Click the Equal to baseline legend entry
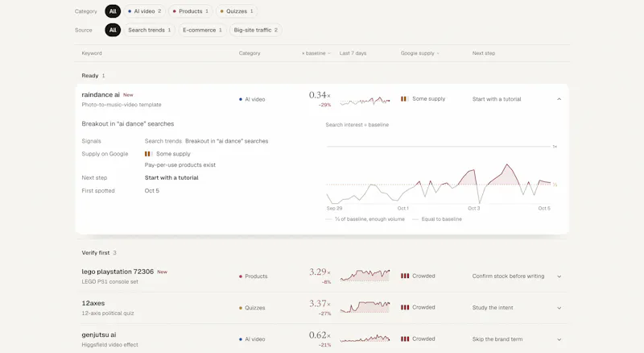This screenshot has height=353, width=644. 437,219
